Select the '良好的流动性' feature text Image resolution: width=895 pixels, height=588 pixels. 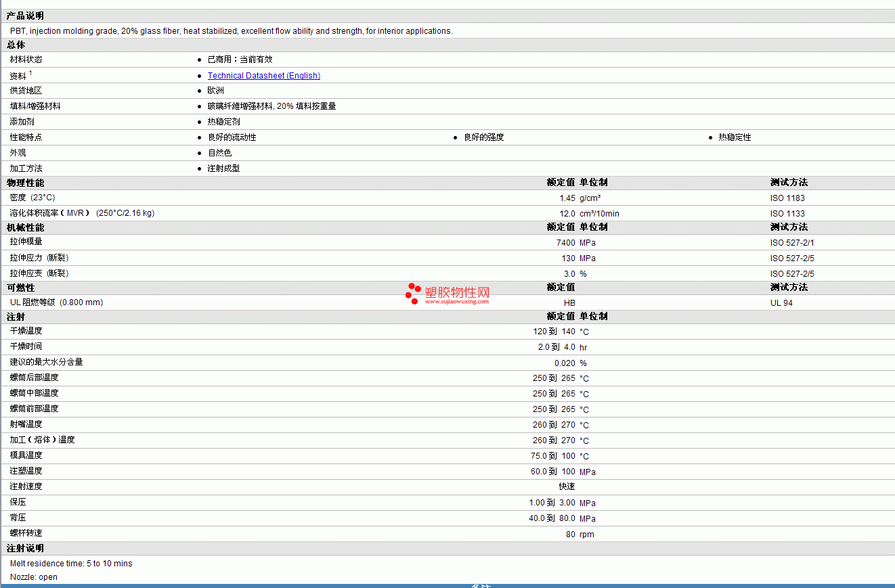(x=232, y=137)
